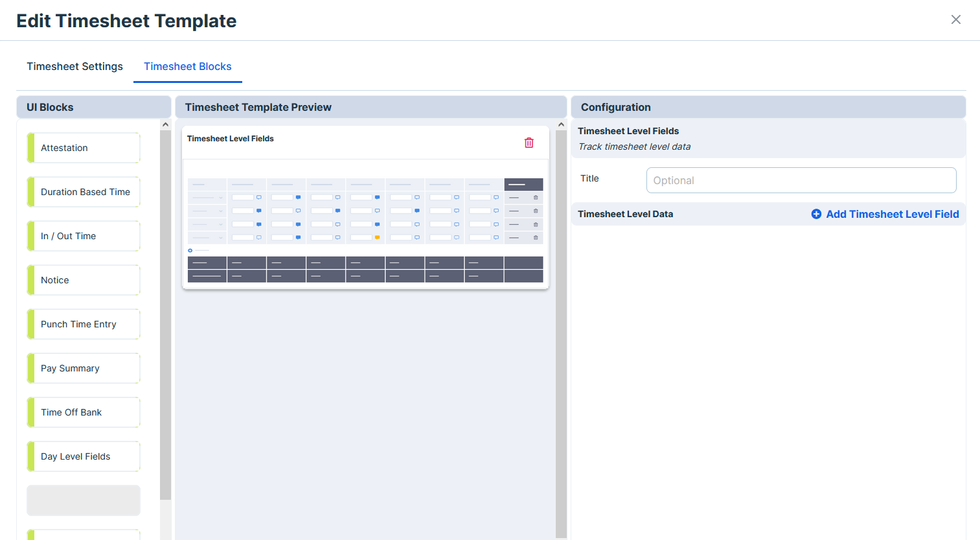Viewport: 980px width, 540px height.
Task: Select the Attestation UI block
Action: [x=84, y=148]
